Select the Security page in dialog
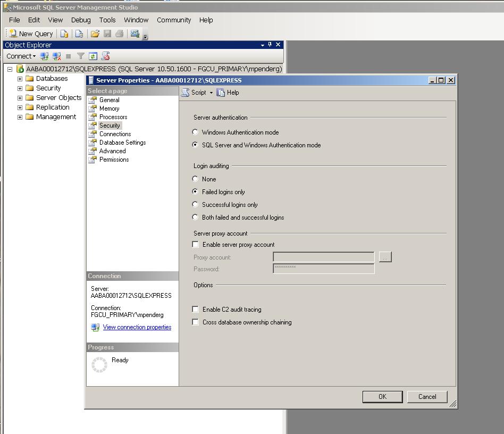Image resolution: width=504 pixels, height=434 pixels. (x=110, y=126)
